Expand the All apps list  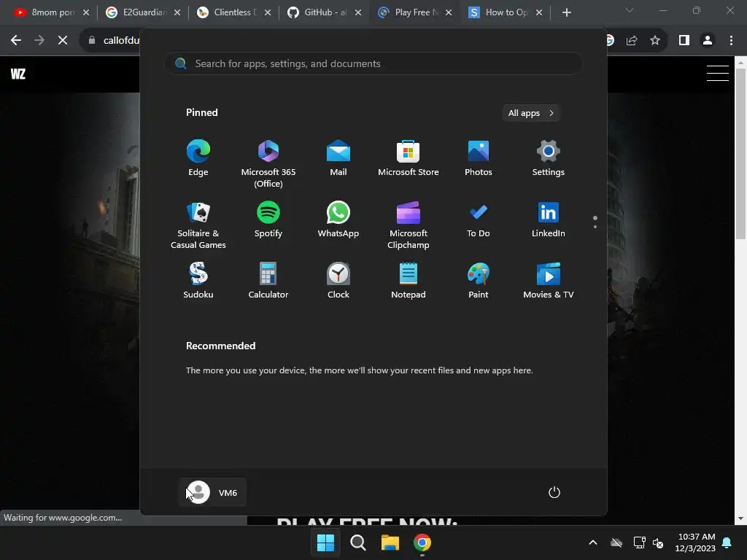point(531,113)
